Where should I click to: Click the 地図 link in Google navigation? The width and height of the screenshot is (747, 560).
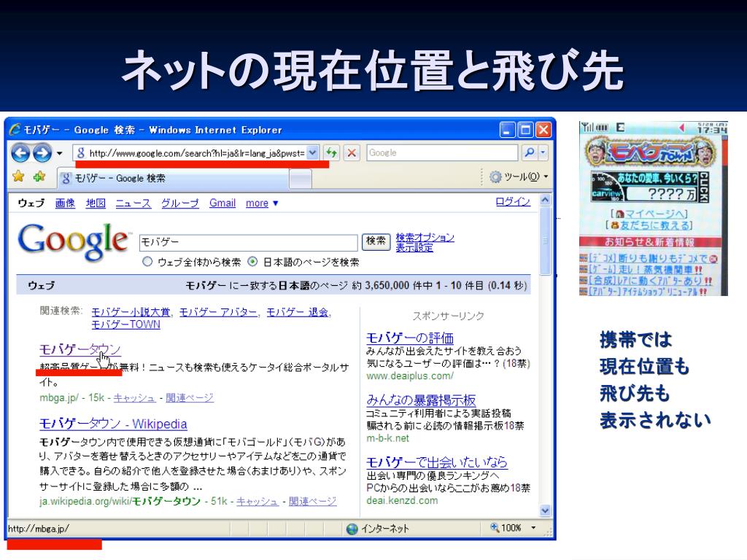coord(96,203)
